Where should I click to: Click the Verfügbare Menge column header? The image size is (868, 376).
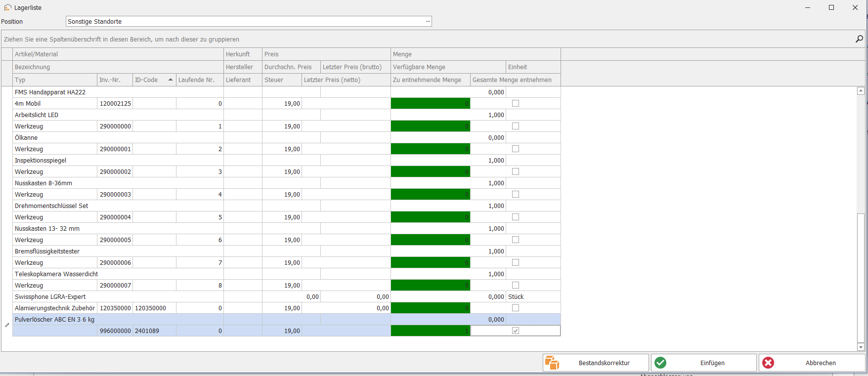[448, 67]
